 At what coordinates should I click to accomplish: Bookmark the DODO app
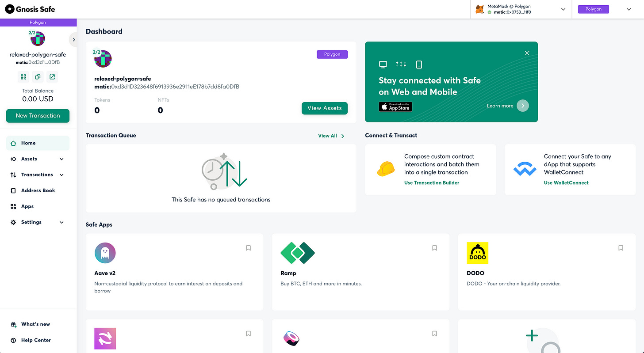pos(621,248)
